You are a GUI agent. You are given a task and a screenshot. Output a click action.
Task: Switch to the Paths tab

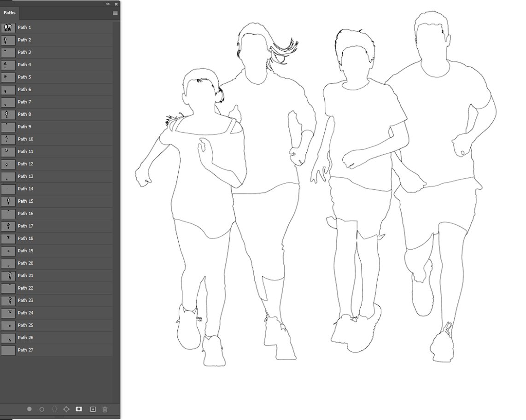click(x=10, y=13)
